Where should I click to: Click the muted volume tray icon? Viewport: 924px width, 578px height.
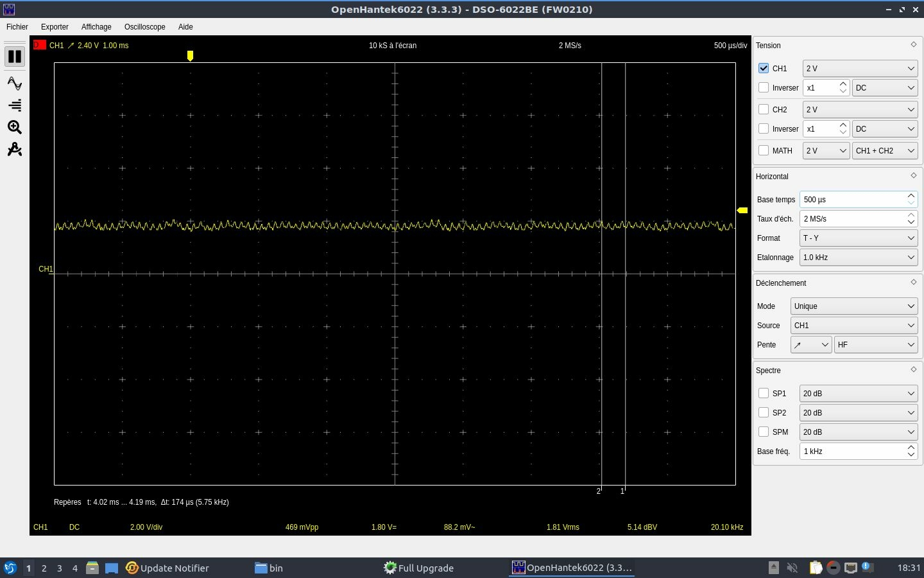click(792, 568)
